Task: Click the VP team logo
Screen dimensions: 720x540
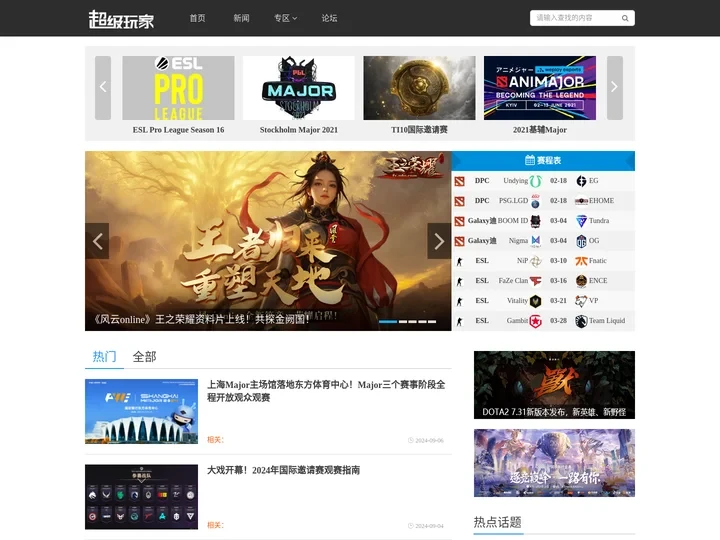Action: point(581,301)
